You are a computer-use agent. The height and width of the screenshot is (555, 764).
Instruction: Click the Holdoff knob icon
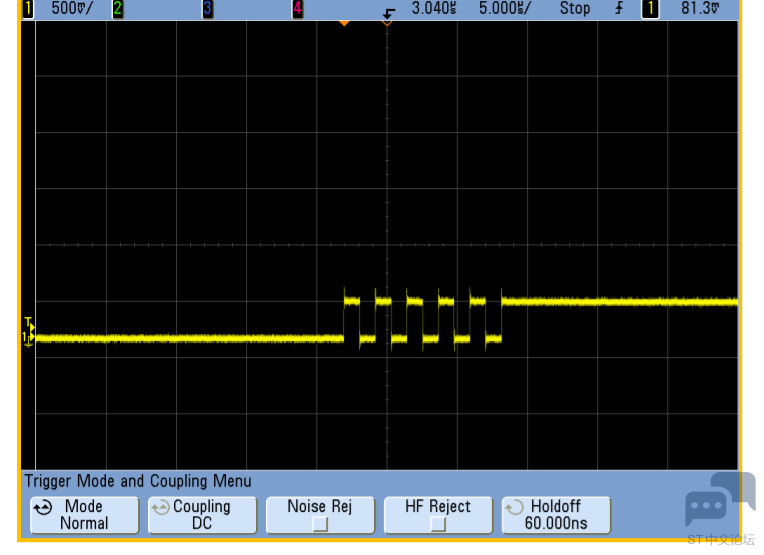[514, 508]
